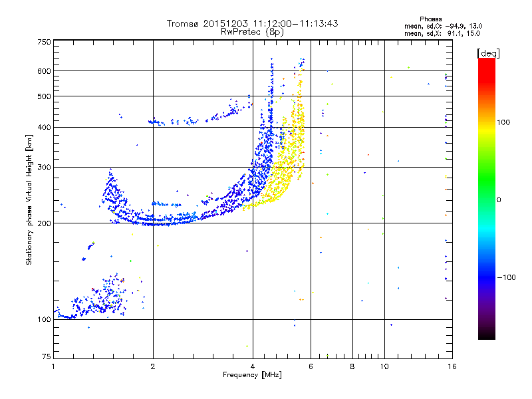
Task: Click the y-axis tick label '400'
Action: click(x=44, y=127)
